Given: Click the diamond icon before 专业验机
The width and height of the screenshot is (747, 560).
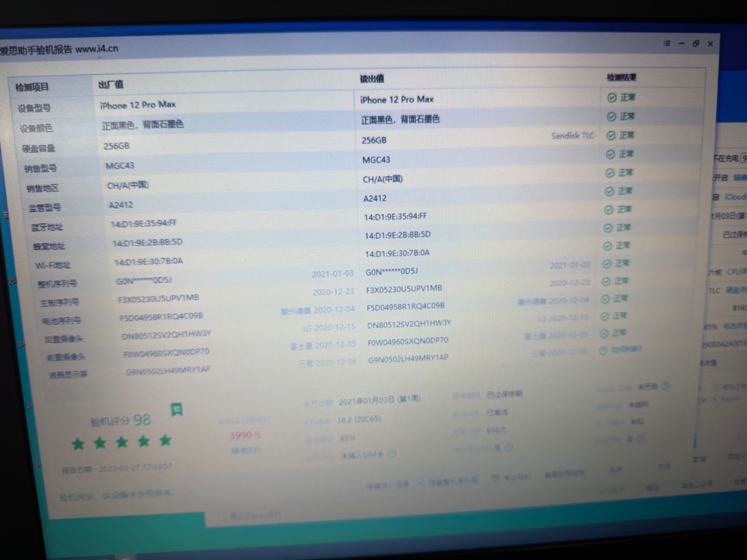Looking at the screenshot, I should point(496,478).
